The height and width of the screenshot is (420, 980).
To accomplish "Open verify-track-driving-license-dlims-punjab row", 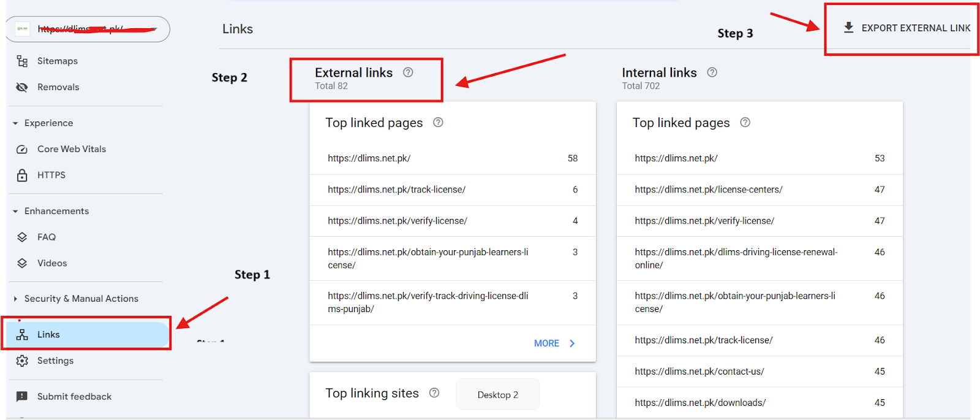I will click(x=453, y=302).
